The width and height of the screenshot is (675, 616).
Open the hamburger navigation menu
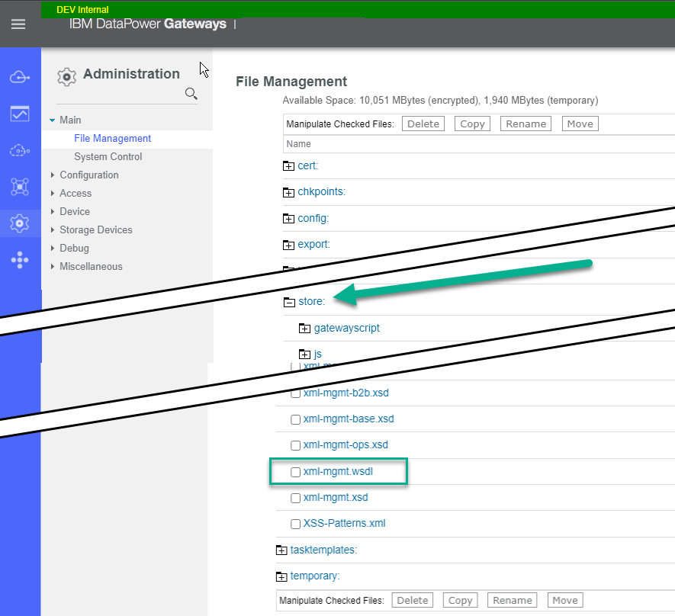tap(18, 24)
